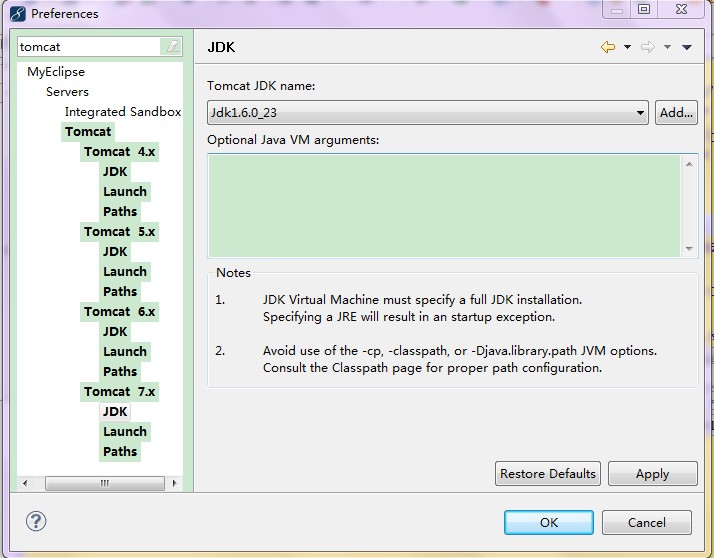Click the tree horizontal scrollbar thumb
The height and width of the screenshot is (558, 714).
(105, 483)
